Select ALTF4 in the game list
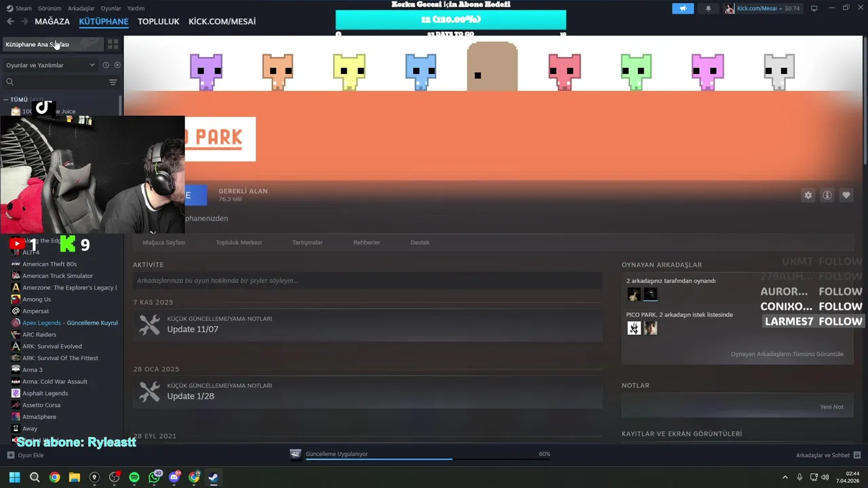Viewport: 868px width, 488px height. 31,252
